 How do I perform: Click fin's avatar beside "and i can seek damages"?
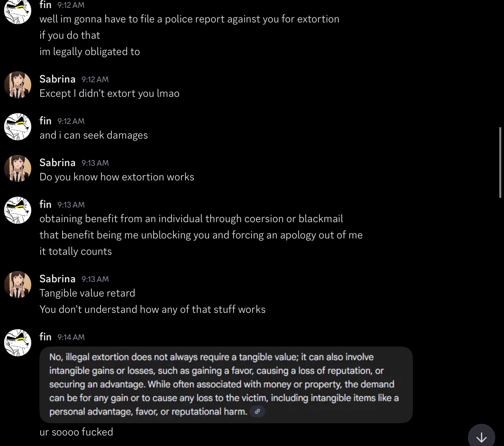point(18,127)
